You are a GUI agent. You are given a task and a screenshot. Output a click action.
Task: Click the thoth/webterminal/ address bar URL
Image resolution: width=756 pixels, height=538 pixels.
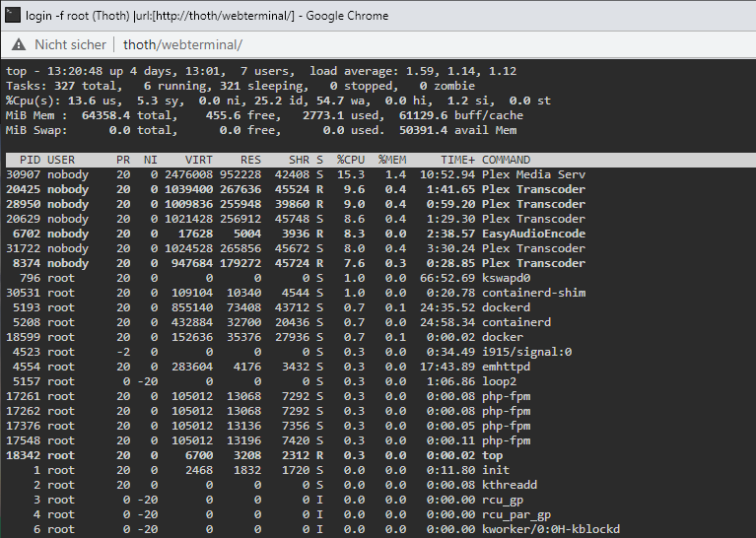tap(182, 45)
